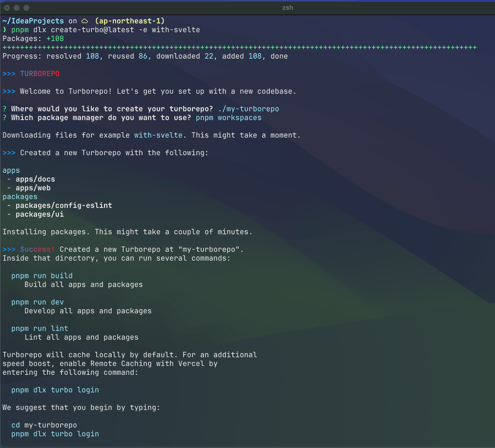Click the TURBOREPO banner text
The width and height of the screenshot is (495, 448).
pyautogui.click(x=40, y=74)
